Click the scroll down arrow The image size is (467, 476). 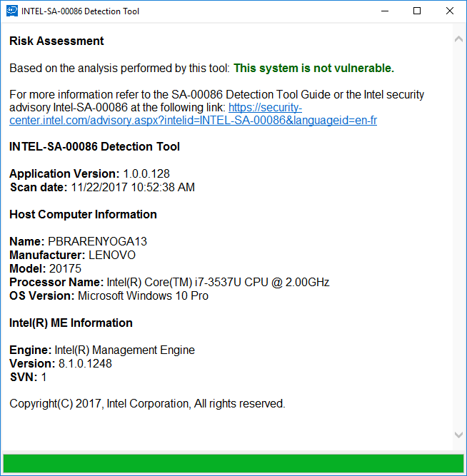pos(458,435)
